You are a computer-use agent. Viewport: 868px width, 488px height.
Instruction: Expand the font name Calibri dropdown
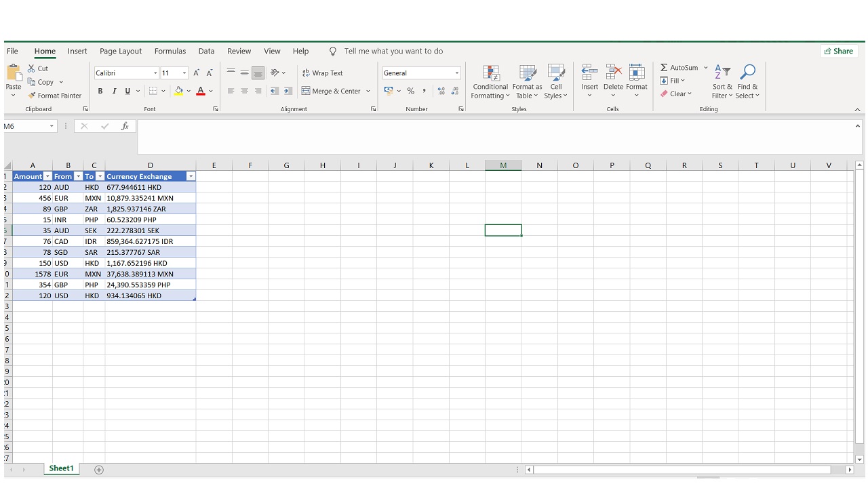coord(155,73)
